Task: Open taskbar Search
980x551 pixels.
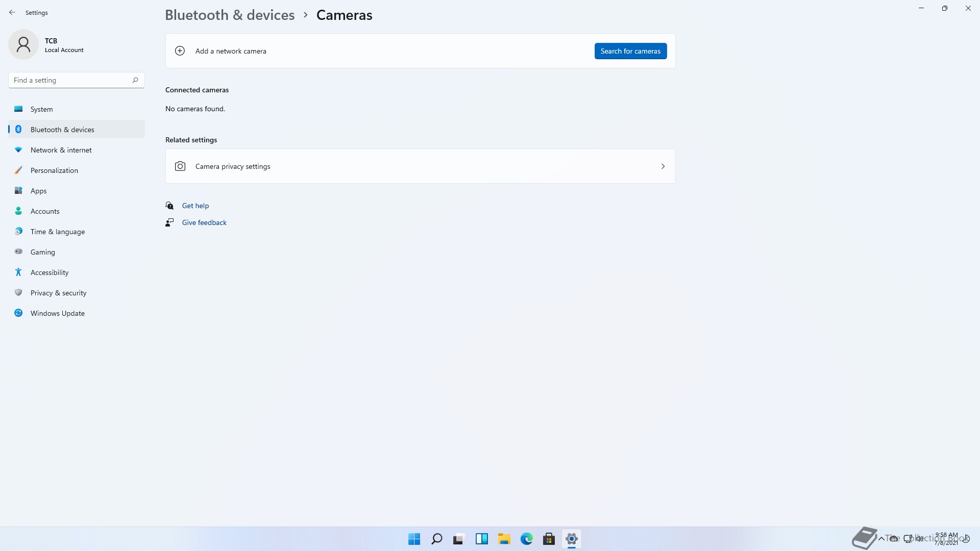Action: click(436, 539)
